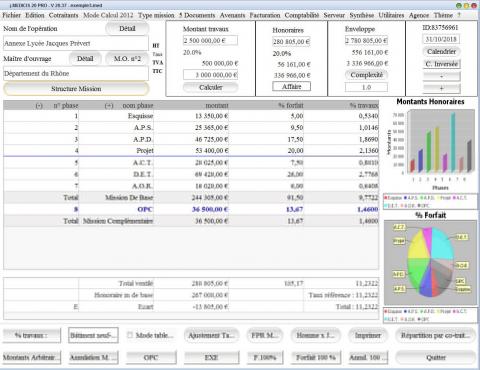The height and width of the screenshot is (370, 480).
Task: Open the Facturation menu
Action: 265,15
